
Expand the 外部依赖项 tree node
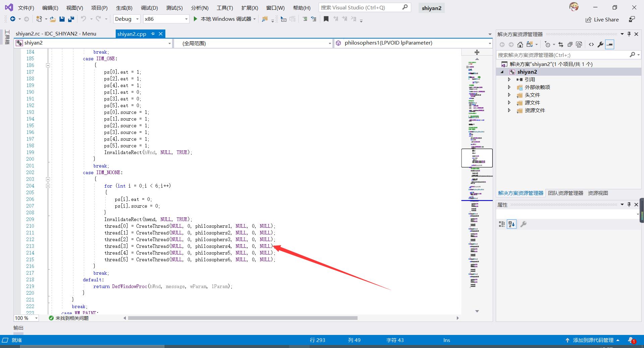(x=509, y=87)
